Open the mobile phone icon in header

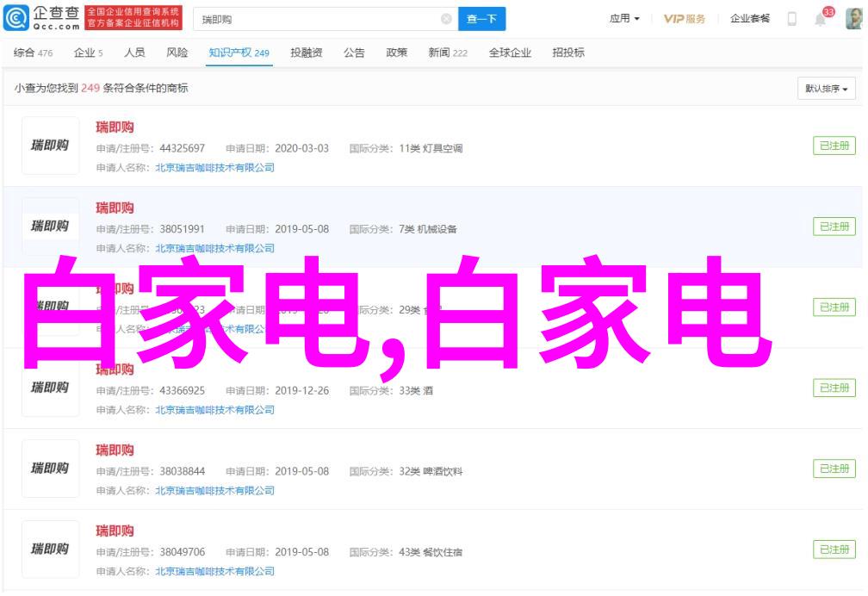click(792, 19)
